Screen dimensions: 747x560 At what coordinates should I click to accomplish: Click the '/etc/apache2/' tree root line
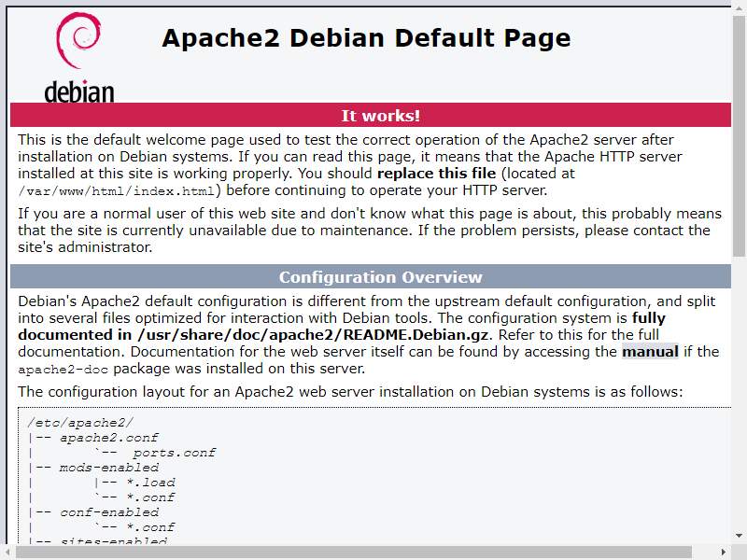80,423
